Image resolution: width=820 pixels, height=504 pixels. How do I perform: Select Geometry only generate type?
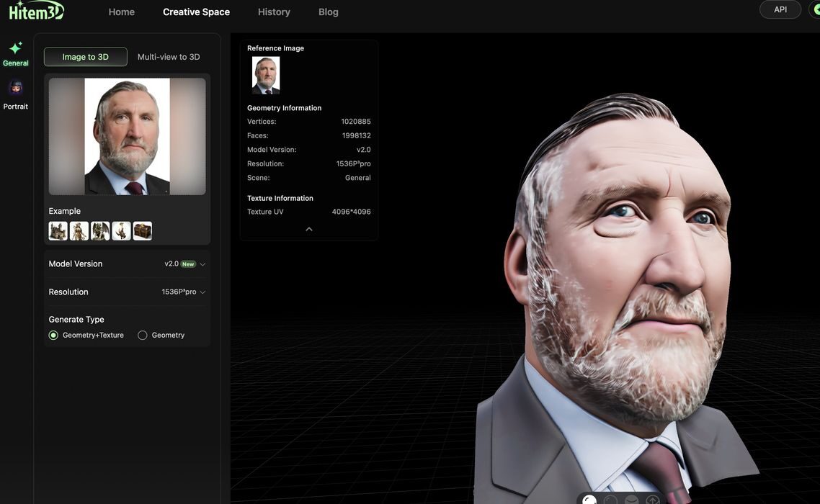click(x=143, y=336)
